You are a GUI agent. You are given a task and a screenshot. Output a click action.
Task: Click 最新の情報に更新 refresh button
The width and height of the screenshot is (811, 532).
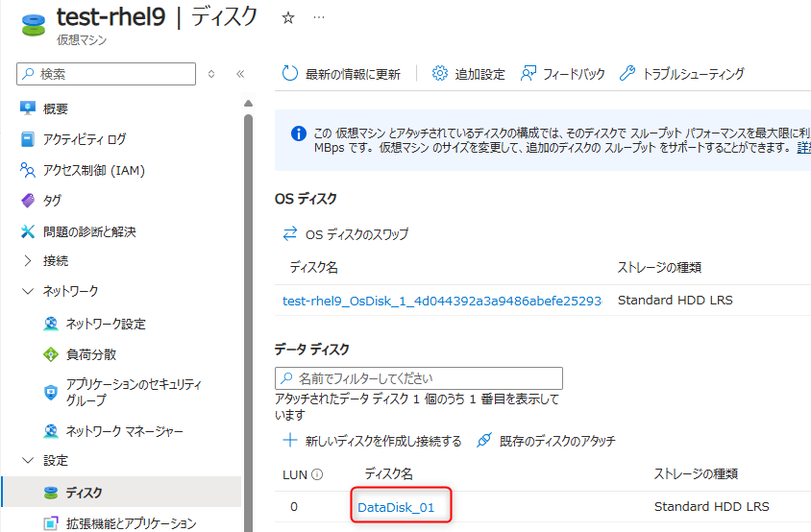click(x=341, y=74)
